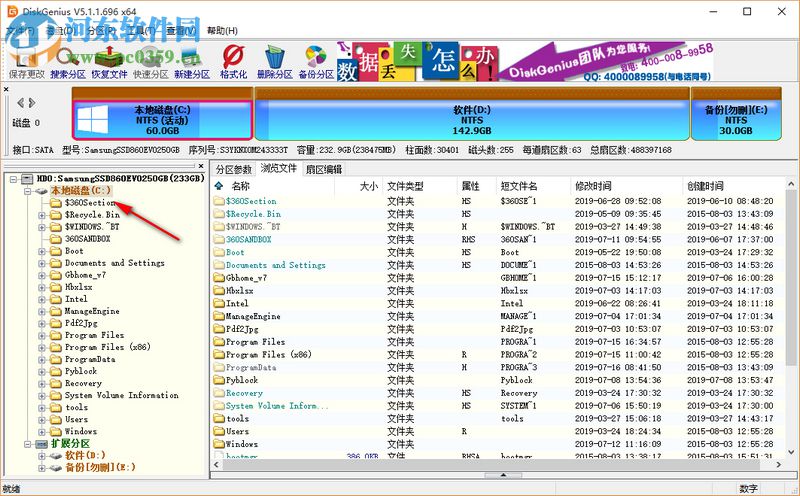The image size is (800, 496).
Task: Collapse the HD0 Samsung SSD tree node
Action: click(13, 179)
